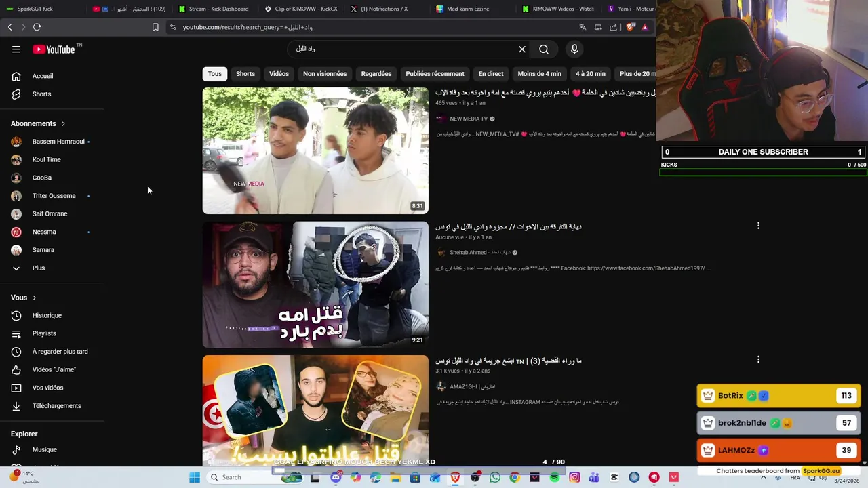Play the NEW MEDIA interview thumbnail
This screenshot has width=868, height=488.
tap(315, 150)
